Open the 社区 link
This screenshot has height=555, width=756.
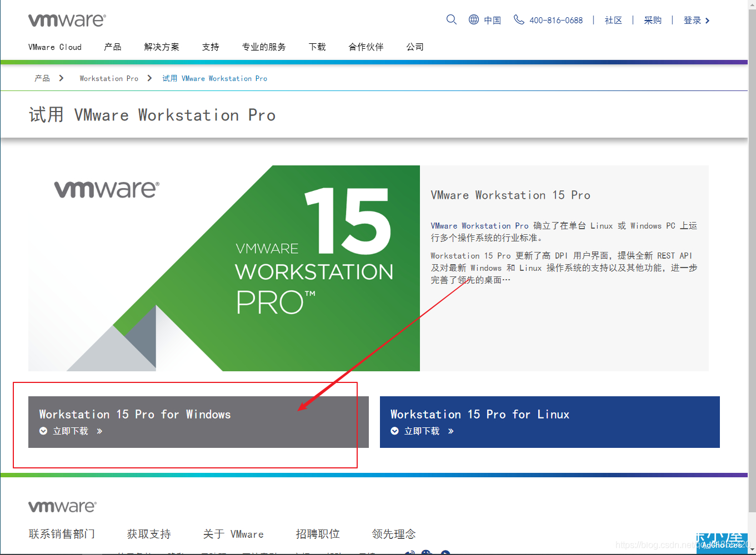613,21
